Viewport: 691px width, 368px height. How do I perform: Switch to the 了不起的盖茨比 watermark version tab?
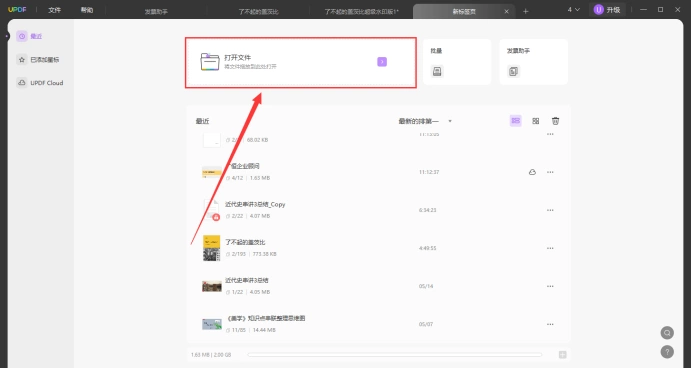(x=361, y=11)
